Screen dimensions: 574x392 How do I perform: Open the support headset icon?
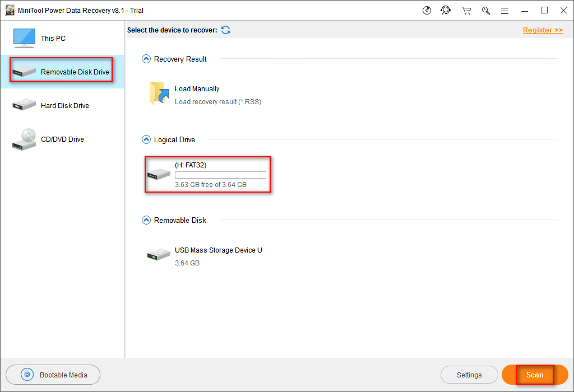[x=446, y=10]
